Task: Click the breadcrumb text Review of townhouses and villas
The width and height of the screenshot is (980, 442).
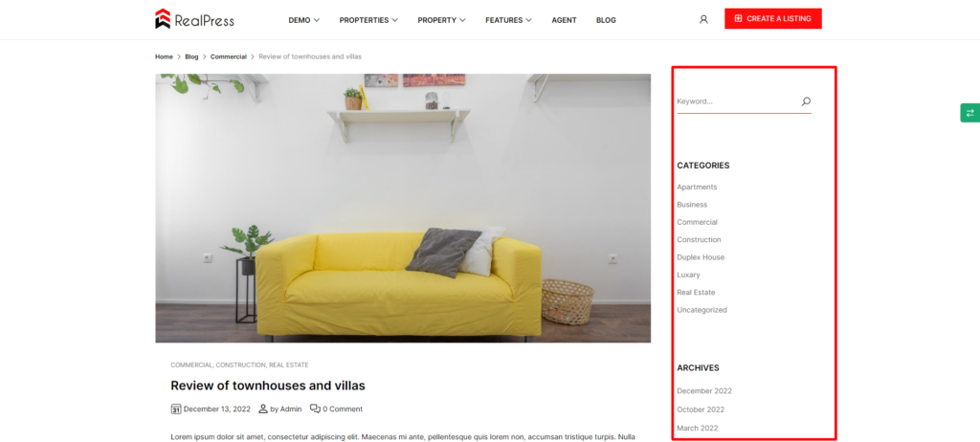Action: click(310, 56)
